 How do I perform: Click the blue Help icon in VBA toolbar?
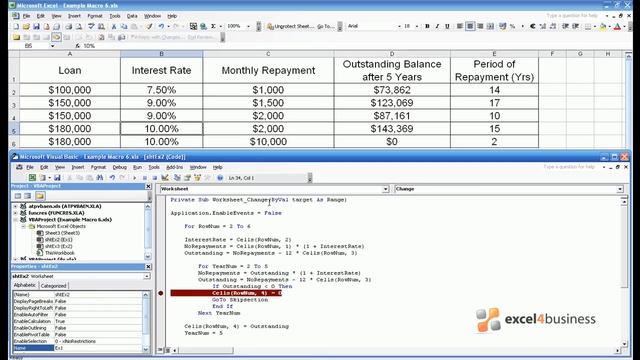(220, 178)
